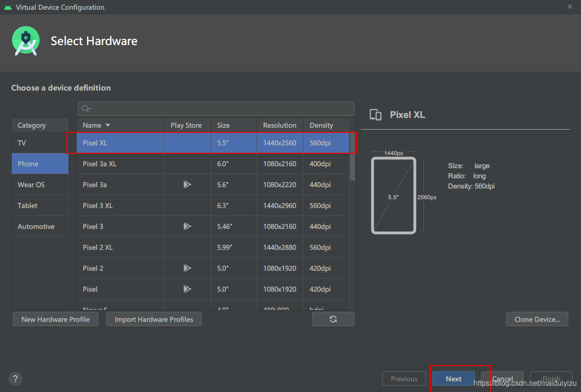Viewport: 581px width, 392px height.
Task: Click the Resolution column header
Action: [x=280, y=125]
